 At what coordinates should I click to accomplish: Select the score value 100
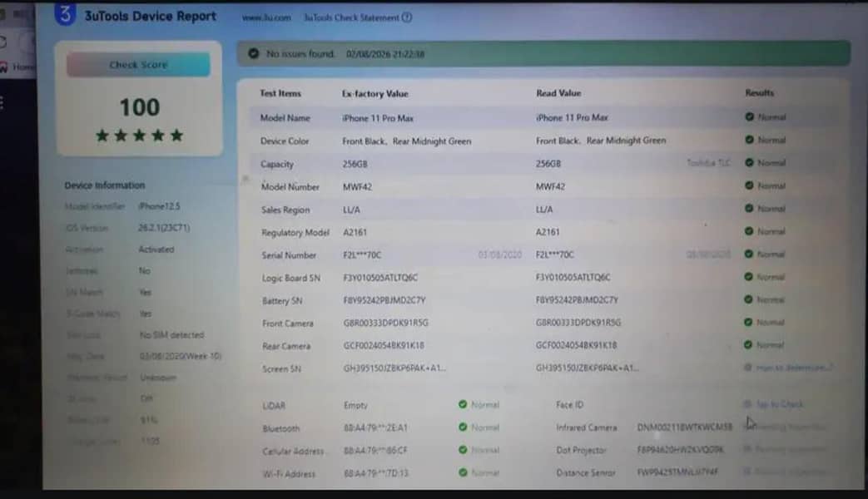pyautogui.click(x=140, y=107)
